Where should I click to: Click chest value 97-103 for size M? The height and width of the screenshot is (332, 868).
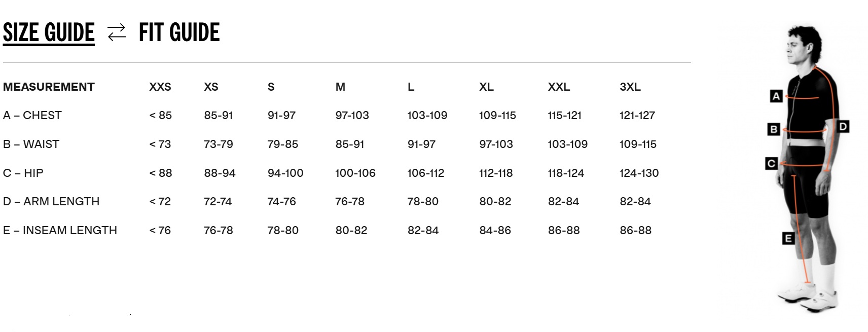pyautogui.click(x=352, y=116)
